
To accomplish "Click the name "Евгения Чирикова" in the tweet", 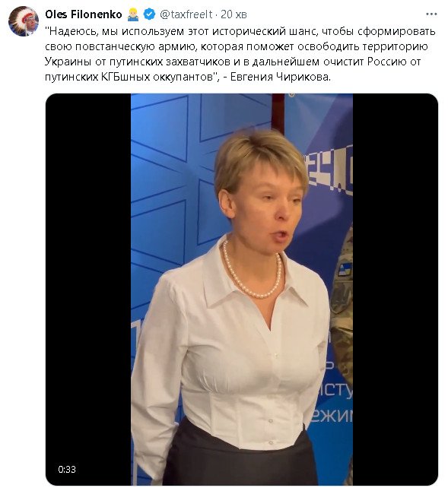I will (281, 77).
